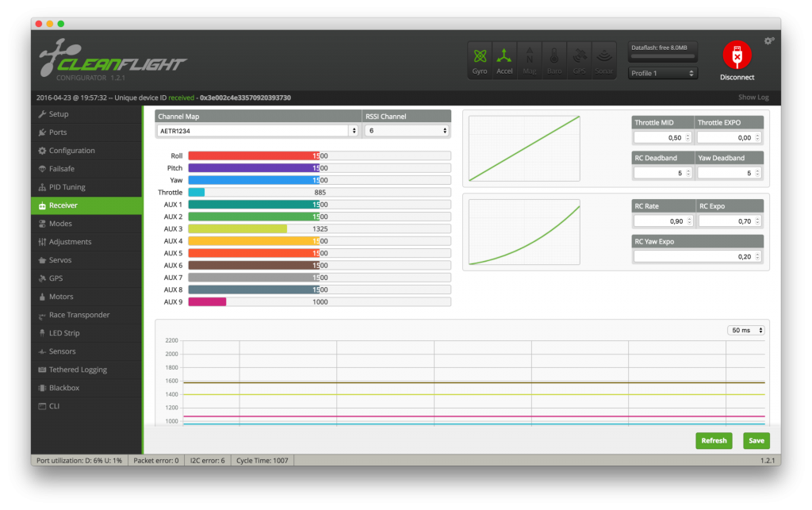Go to the Motors tab
This screenshot has width=812, height=510.
(x=61, y=297)
